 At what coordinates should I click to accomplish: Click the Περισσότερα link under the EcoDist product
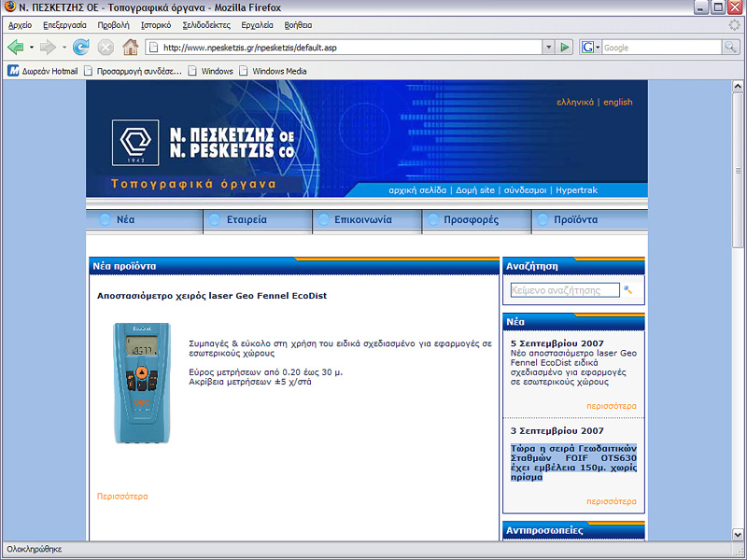tap(122, 497)
